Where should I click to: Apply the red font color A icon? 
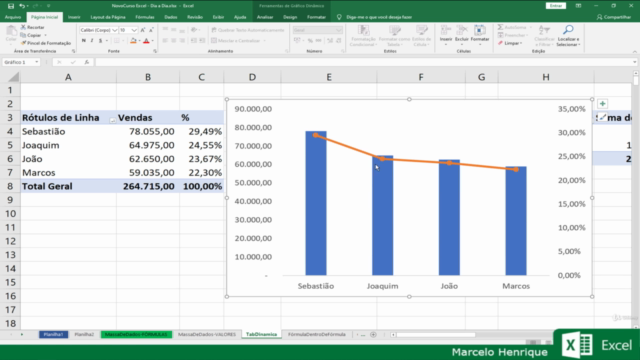[x=146, y=41]
